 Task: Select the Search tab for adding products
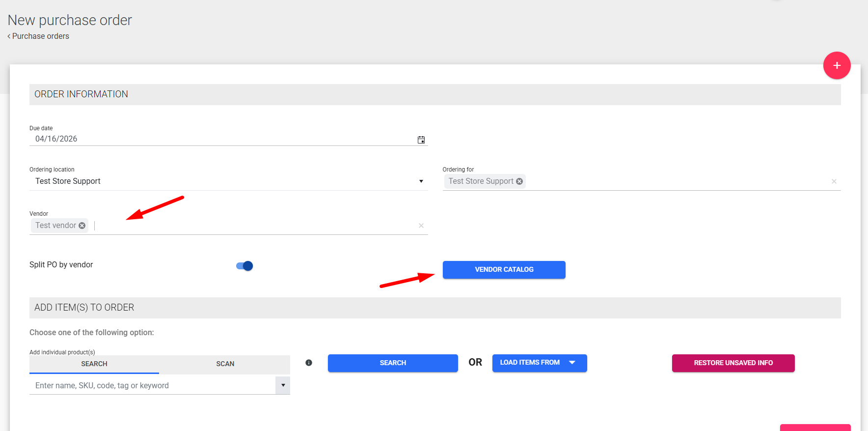94,364
